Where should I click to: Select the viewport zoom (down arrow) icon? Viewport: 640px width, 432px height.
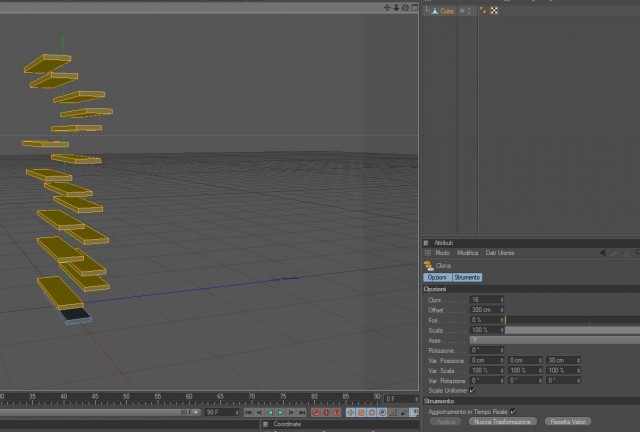(x=396, y=8)
